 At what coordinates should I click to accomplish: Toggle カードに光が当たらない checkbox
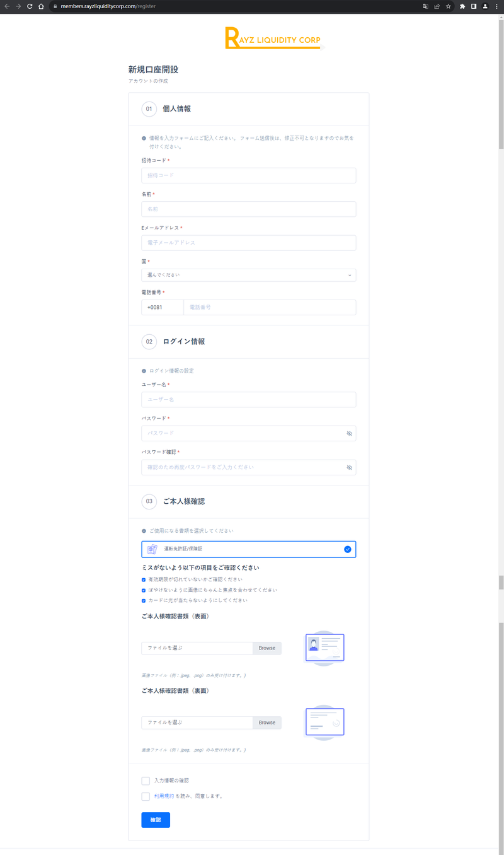pos(144,601)
